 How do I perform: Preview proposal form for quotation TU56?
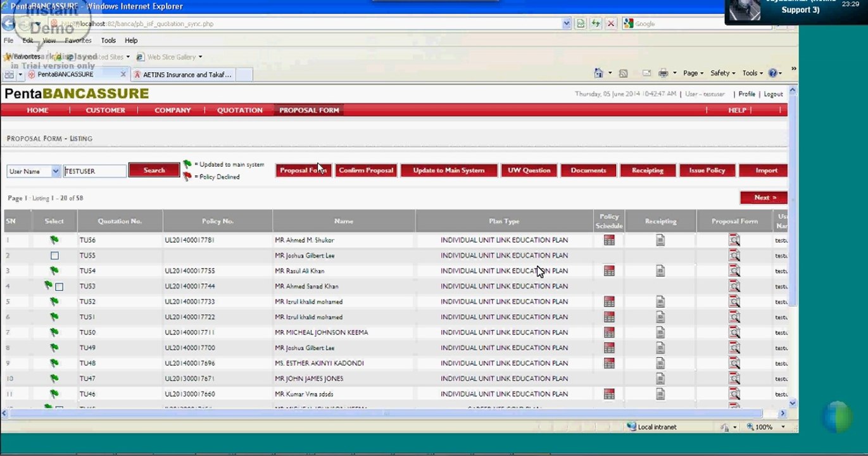pyautogui.click(x=734, y=240)
